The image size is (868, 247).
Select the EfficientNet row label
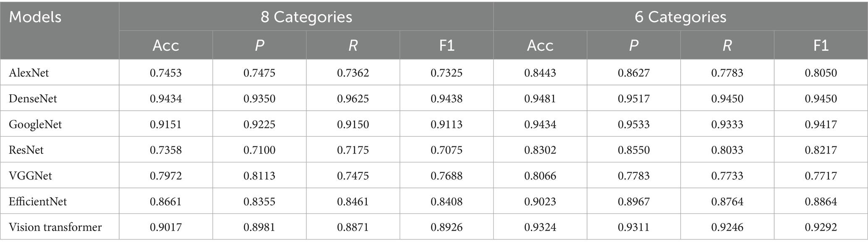click(38, 202)
